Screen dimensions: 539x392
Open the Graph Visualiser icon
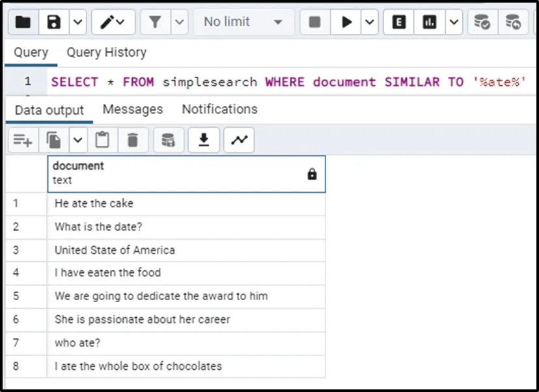point(239,140)
